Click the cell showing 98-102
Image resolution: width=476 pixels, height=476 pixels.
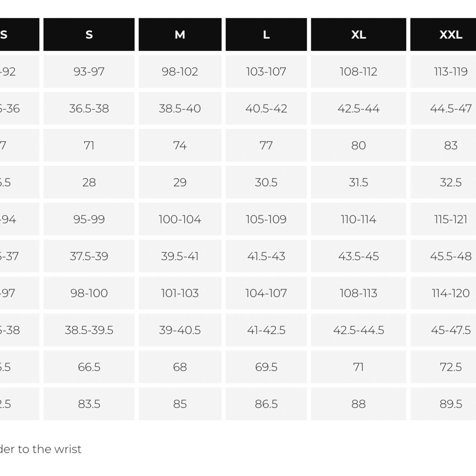pos(180,71)
